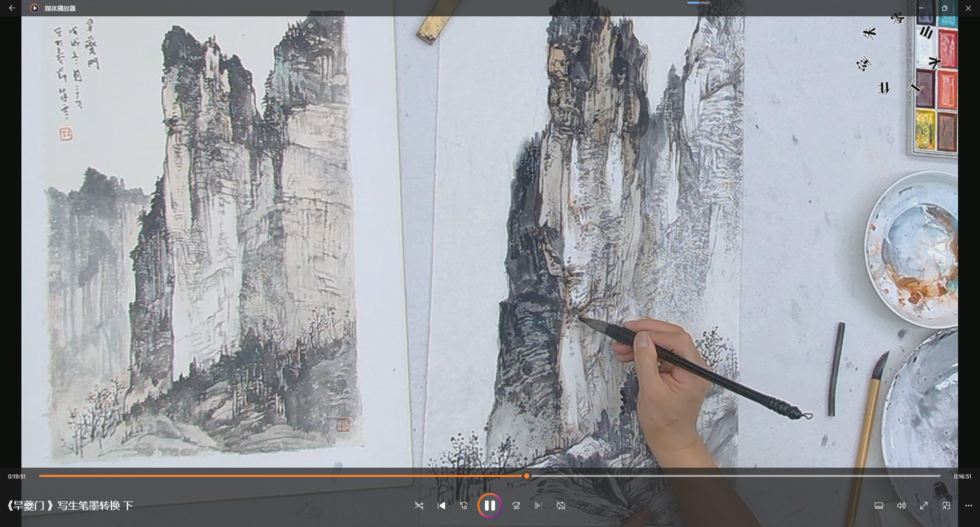Click the 媒体播放器 title text
The height and width of the screenshot is (527, 980).
coord(60,8)
